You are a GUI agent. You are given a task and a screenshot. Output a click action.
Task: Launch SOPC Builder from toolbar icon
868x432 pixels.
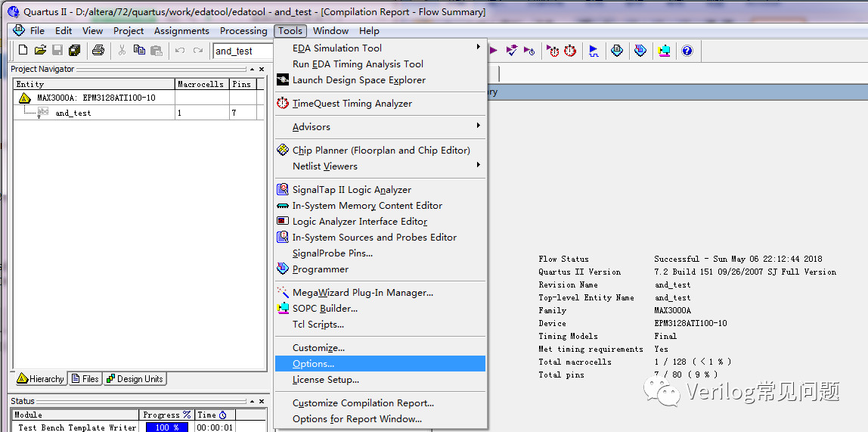[x=664, y=51]
